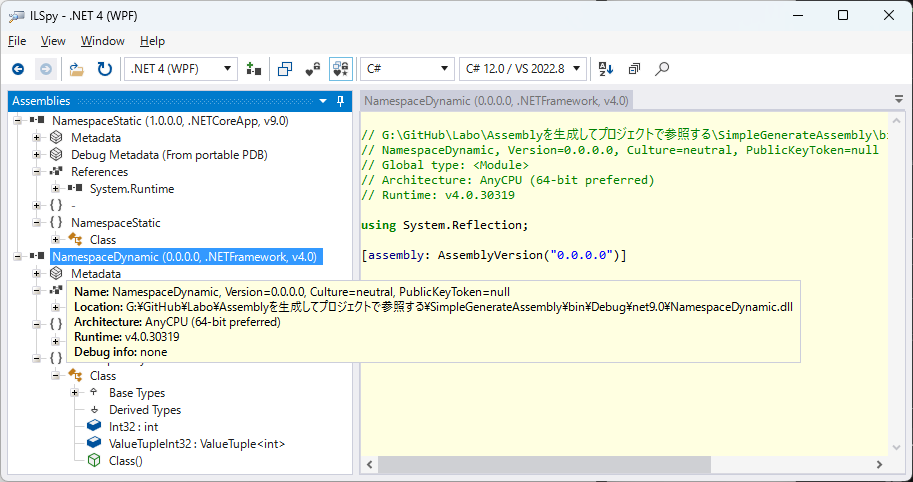Expand the Base Types node
Viewport: 913px width, 482px height.
[74, 393]
